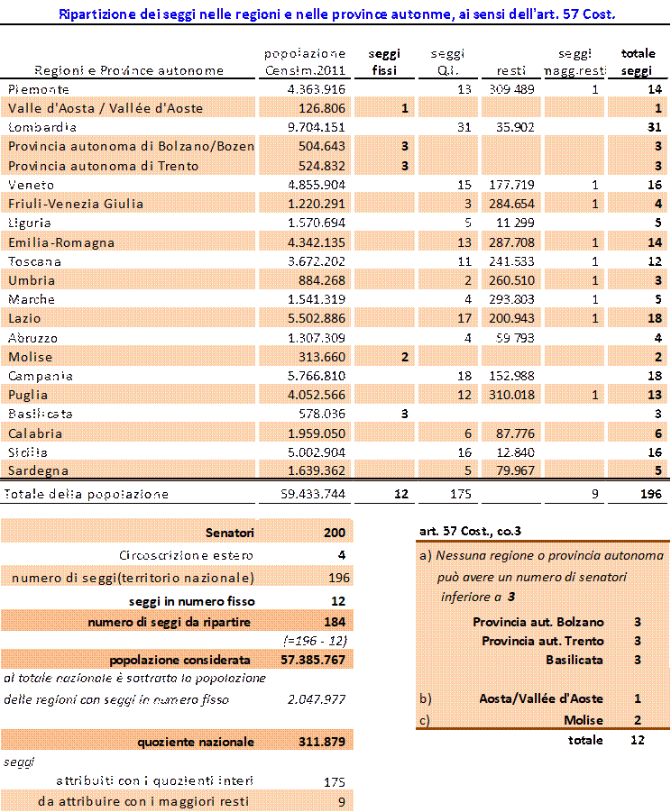
Task: Select 'Provincia aut. Bolzano' in the side box
Action: [x=538, y=622]
